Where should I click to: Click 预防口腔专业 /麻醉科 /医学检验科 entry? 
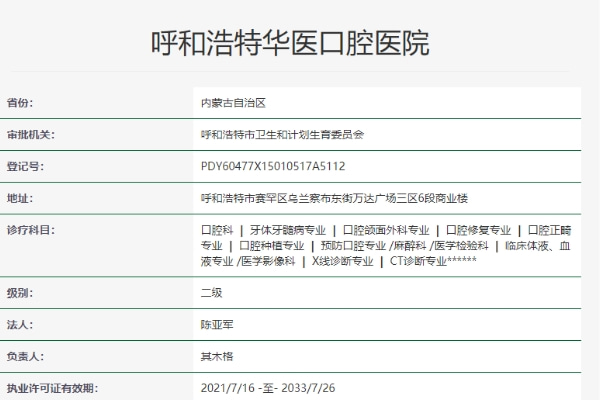(404, 245)
